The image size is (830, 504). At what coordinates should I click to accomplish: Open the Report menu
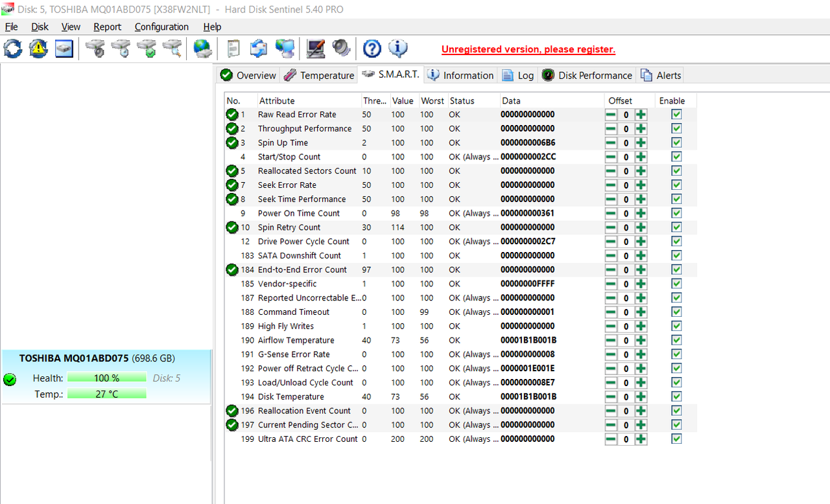[107, 27]
